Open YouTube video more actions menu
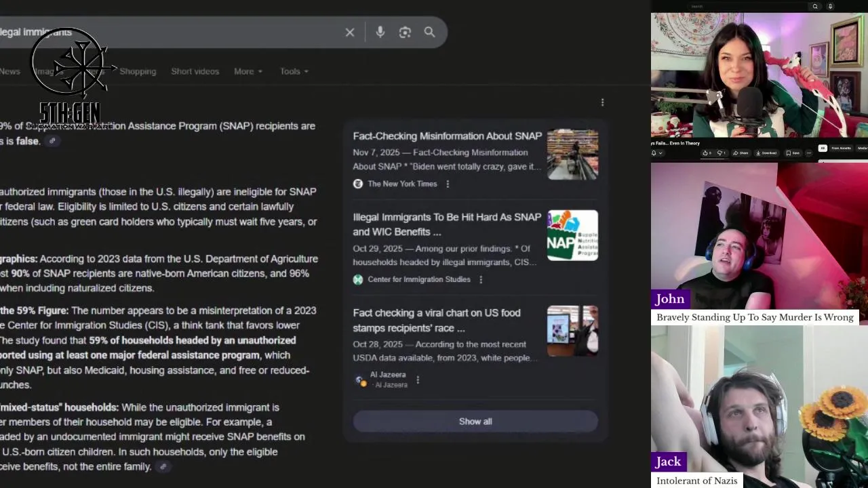Viewport: 868px width, 488px height. (808, 152)
